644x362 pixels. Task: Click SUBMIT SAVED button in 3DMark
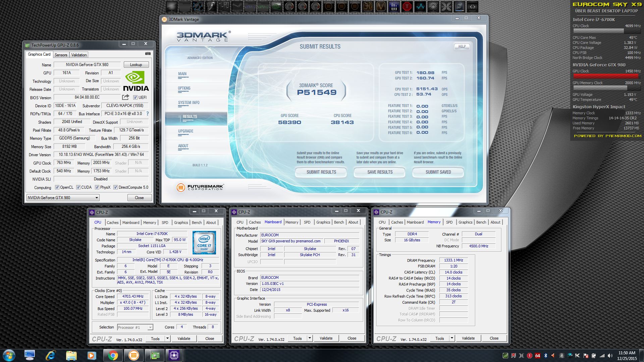coord(438,172)
